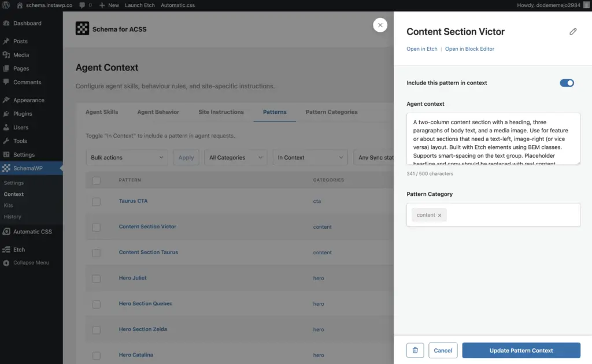Check the select-all checkbox in table header

pyautogui.click(x=97, y=181)
